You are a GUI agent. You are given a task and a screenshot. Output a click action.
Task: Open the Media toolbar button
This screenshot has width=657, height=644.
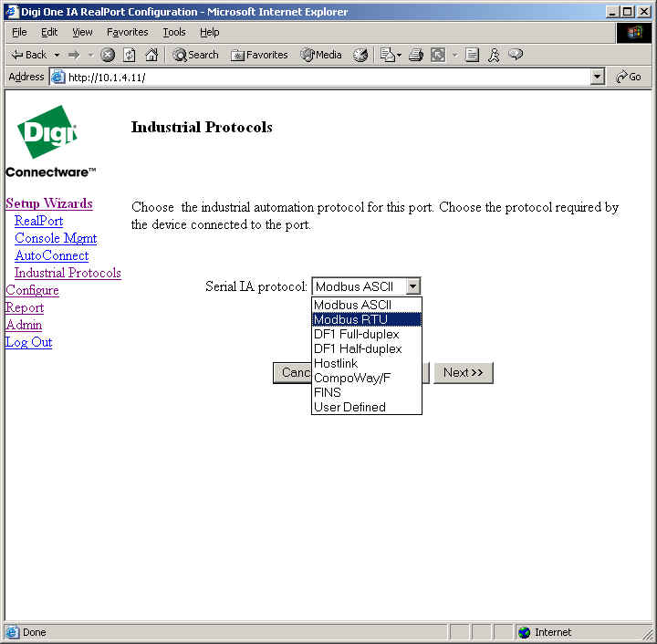tap(321, 55)
